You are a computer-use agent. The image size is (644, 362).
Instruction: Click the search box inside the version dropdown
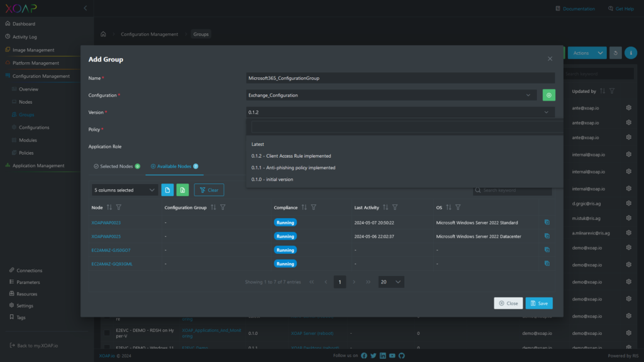click(407, 127)
